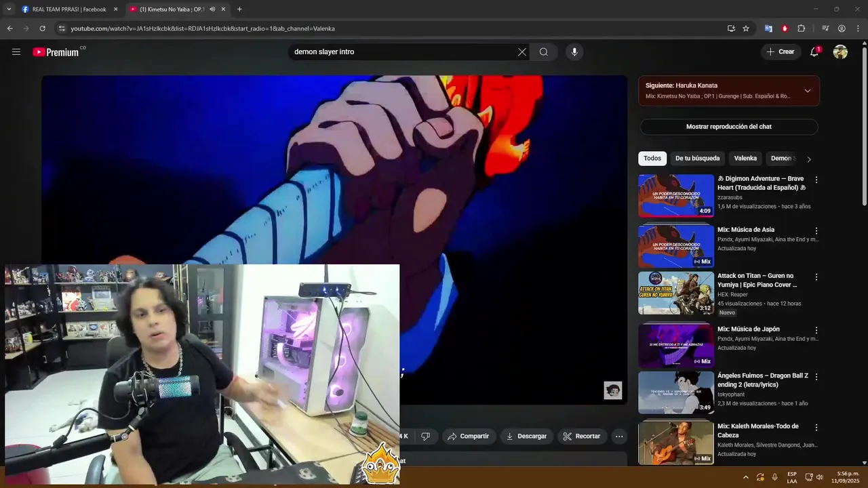
Task: Click the Compartir button
Action: pos(468,436)
